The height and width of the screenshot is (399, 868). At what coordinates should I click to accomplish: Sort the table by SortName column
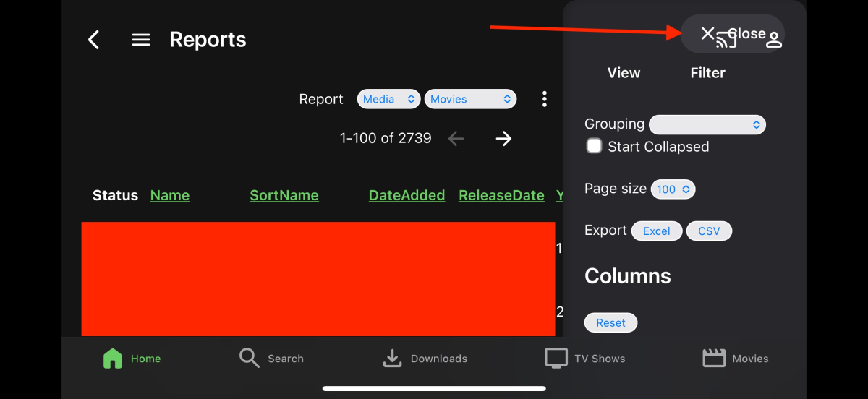point(284,195)
